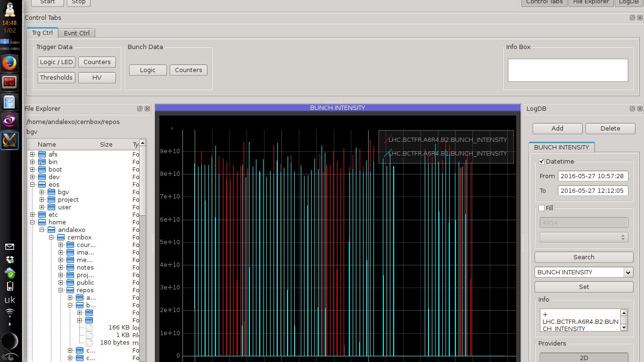
Task: Float the File Explorer panel
Action: click(140, 109)
